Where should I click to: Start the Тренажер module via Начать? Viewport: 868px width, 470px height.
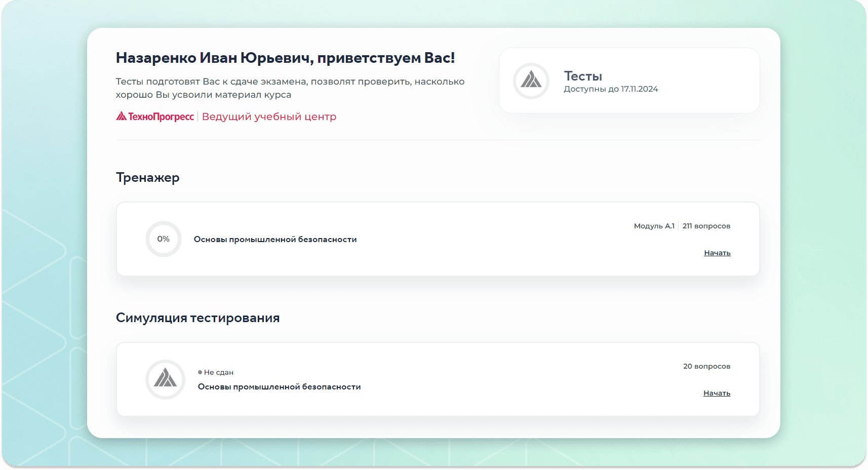pyautogui.click(x=717, y=253)
